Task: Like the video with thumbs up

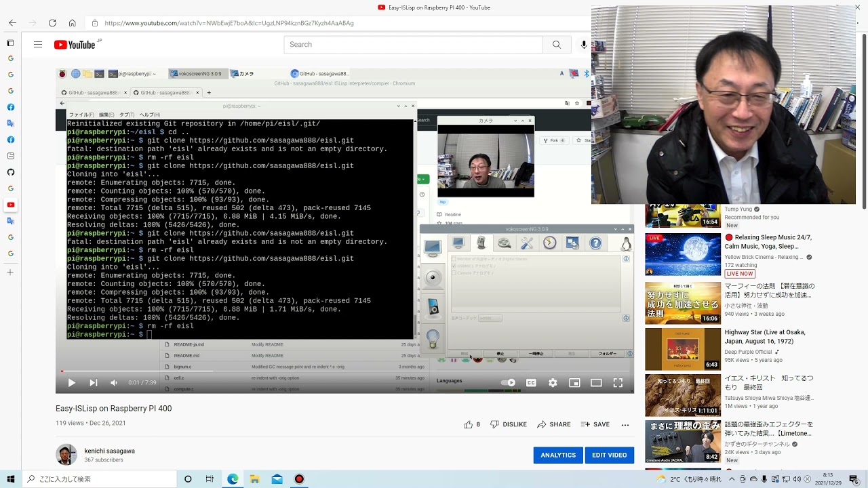Action: tap(472, 424)
